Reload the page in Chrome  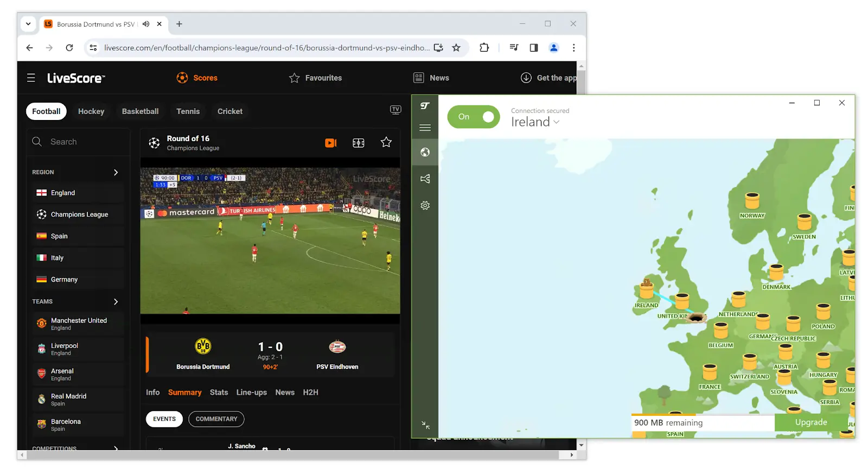pos(69,48)
